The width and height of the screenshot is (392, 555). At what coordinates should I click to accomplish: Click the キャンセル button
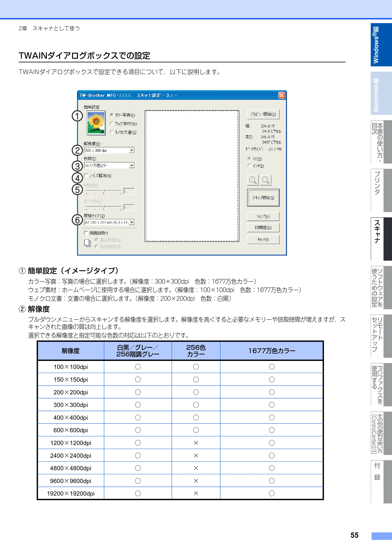(263, 239)
